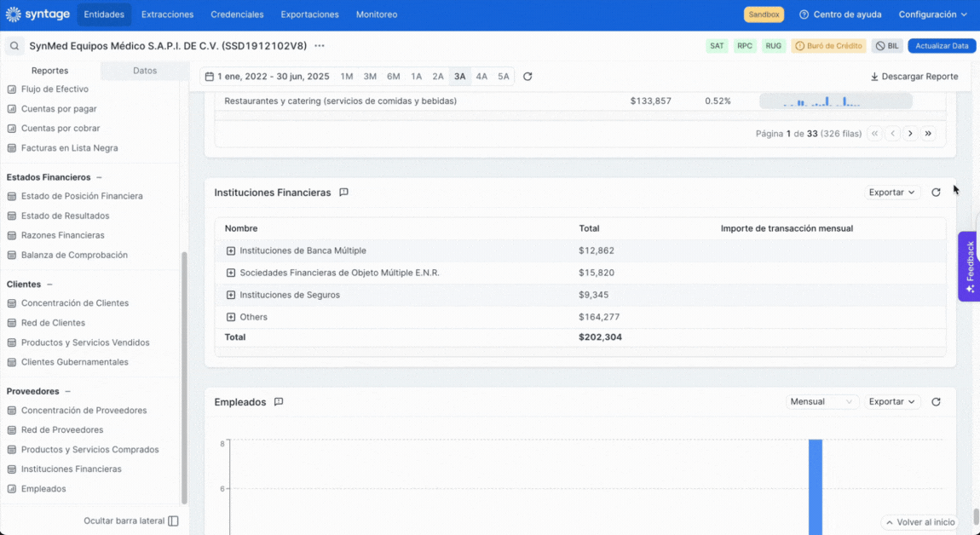This screenshot has height=535, width=980.
Task: Refresh the Empleados chart panel
Action: (936, 402)
